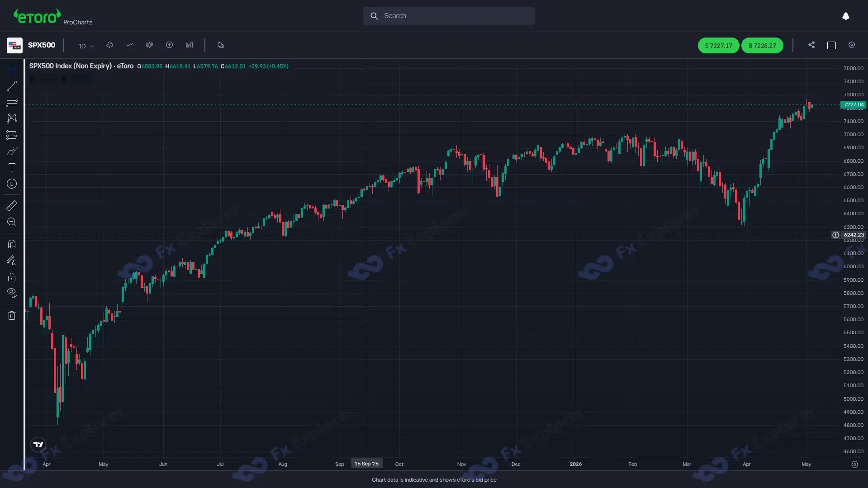Change chart type with candlestick icon
Screen dimensions: 868x488
coord(149,45)
